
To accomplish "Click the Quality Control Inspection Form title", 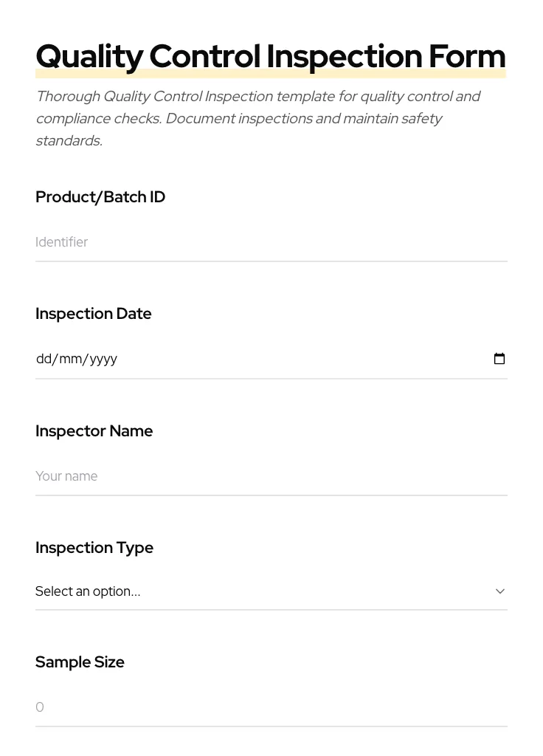I will point(271,55).
